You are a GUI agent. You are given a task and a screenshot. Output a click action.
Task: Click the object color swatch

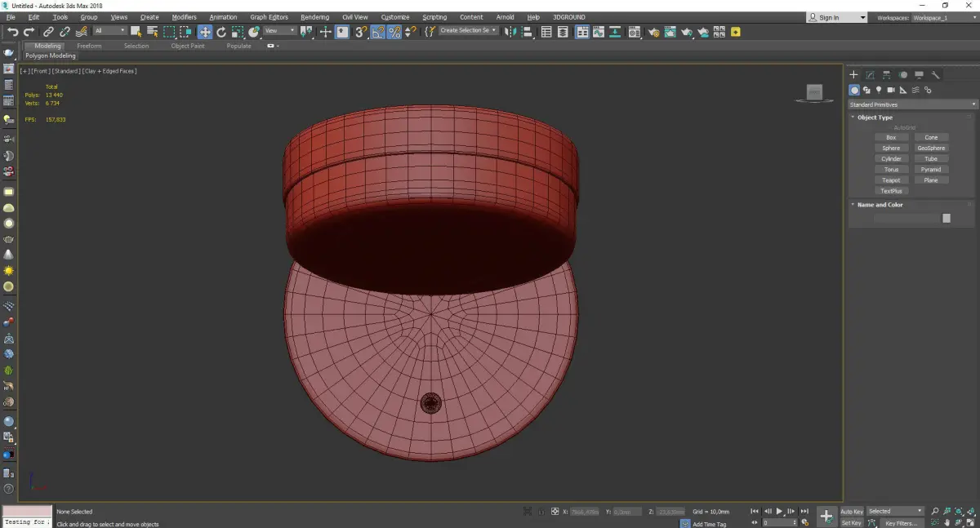946,218
